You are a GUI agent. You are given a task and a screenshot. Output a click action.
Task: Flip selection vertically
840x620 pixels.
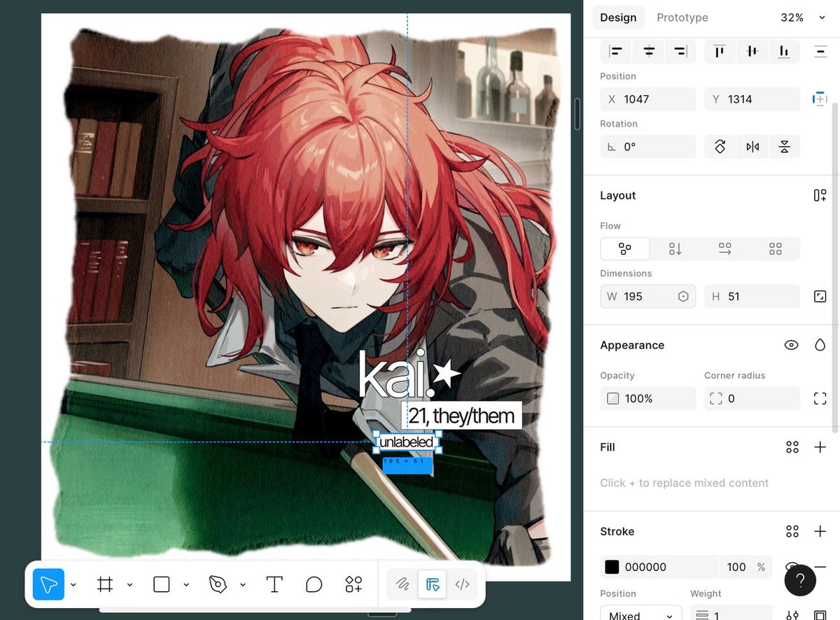(784, 147)
